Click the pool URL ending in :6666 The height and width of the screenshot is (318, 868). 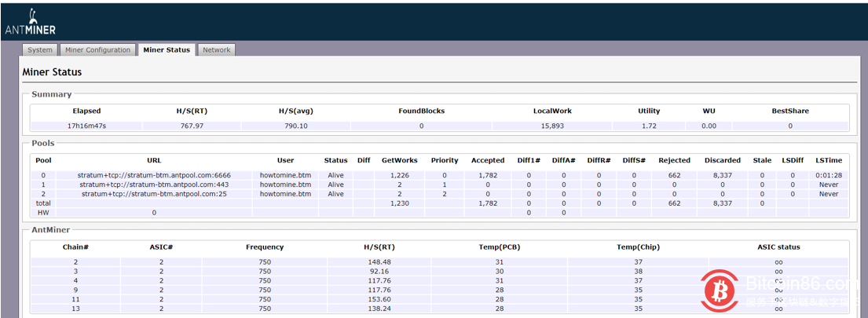[154, 175]
